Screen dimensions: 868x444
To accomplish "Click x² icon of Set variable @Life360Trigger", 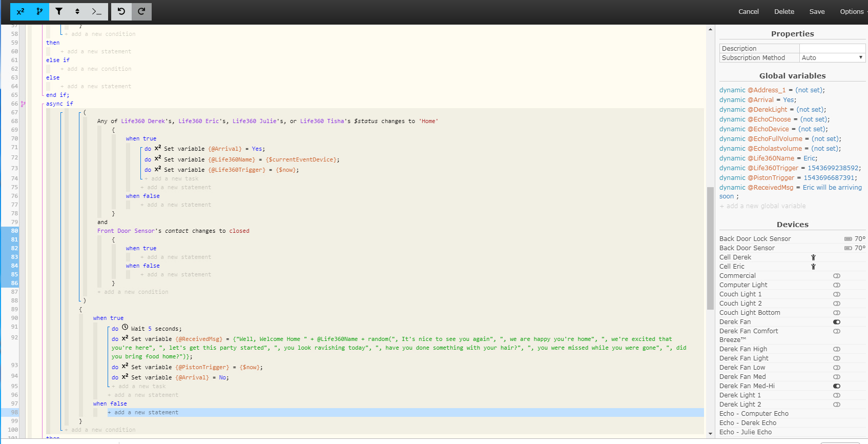I will (x=158, y=169).
